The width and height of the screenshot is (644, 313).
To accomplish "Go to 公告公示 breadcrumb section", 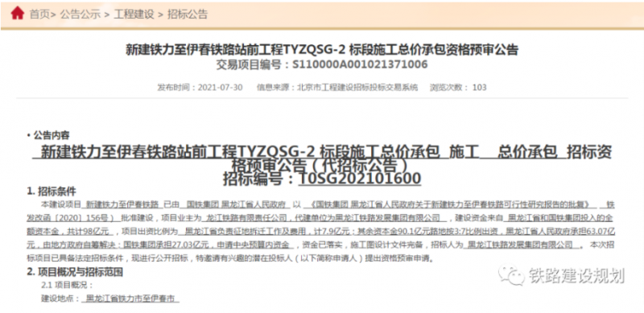I will tap(80, 14).
